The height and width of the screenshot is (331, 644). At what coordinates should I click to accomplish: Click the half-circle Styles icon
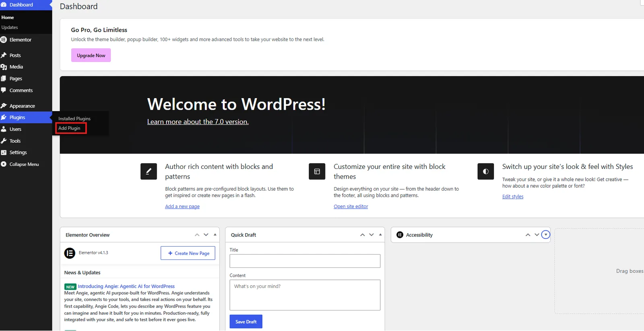(485, 171)
